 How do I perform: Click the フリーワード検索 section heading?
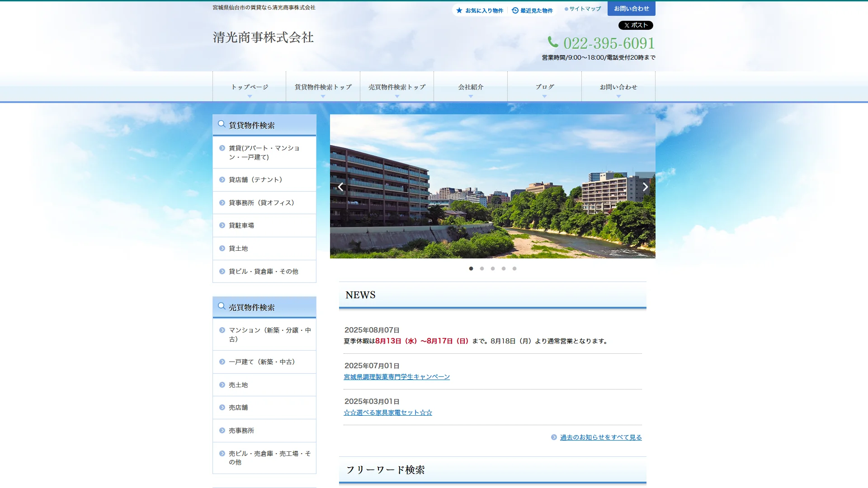[386, 470]
